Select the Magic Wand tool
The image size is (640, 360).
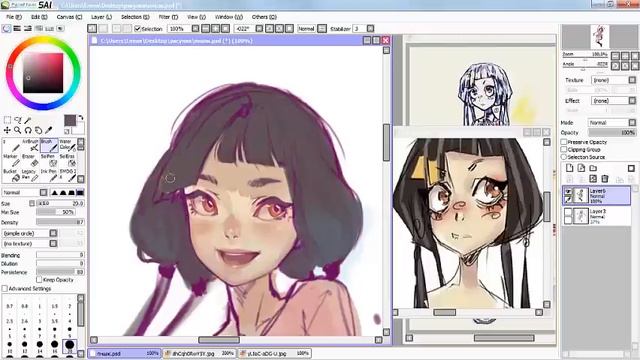[x=28, y=120]
